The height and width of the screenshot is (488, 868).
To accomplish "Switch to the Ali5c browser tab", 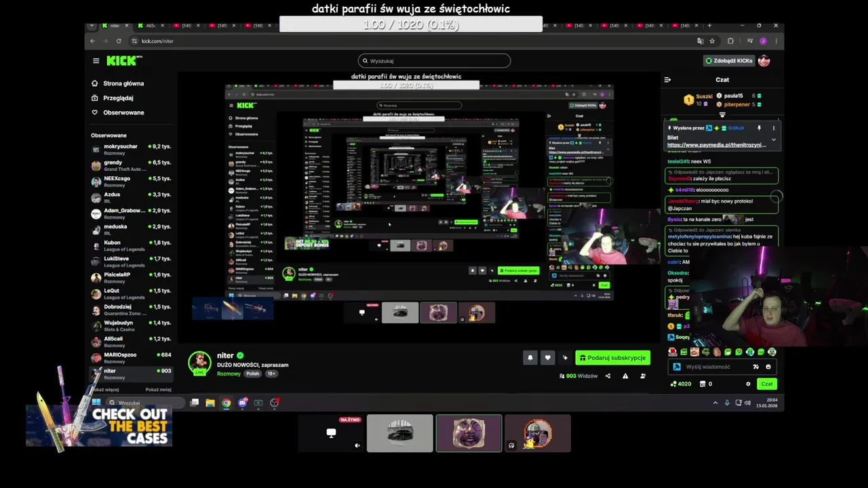I will click(x=150, y=26).
